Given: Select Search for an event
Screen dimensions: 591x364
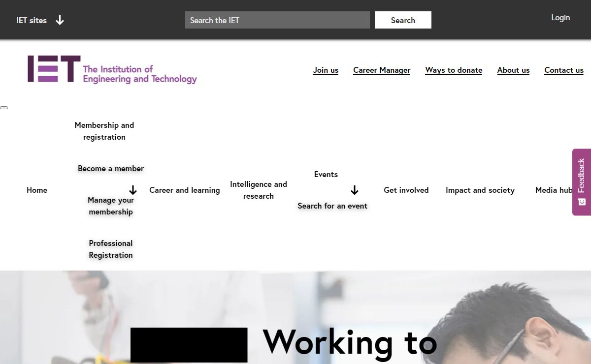Looking at the screenshot, I should [x=332, y=206].
